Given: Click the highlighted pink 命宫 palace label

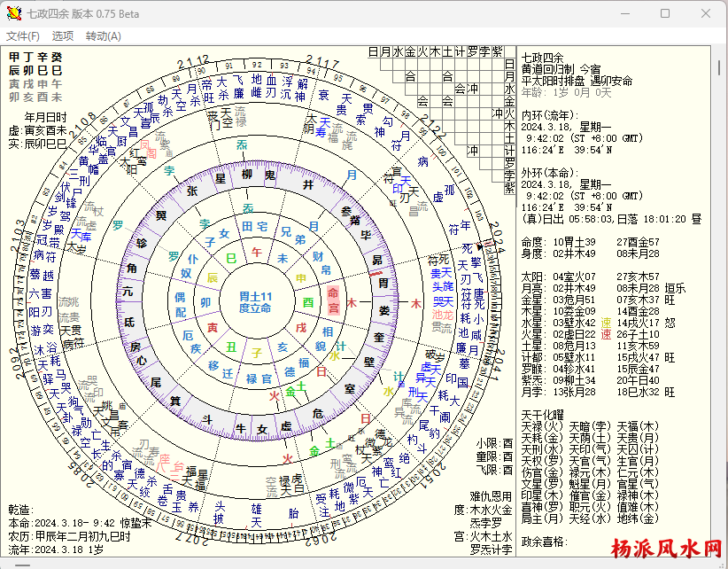Looking at the screenshot, I should (x=333, y=300).
